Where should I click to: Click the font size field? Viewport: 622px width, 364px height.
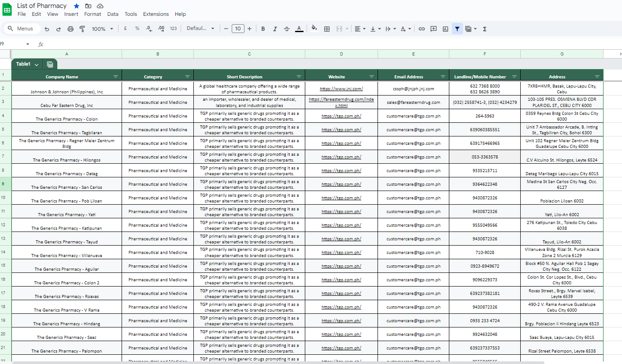[238, 29]
